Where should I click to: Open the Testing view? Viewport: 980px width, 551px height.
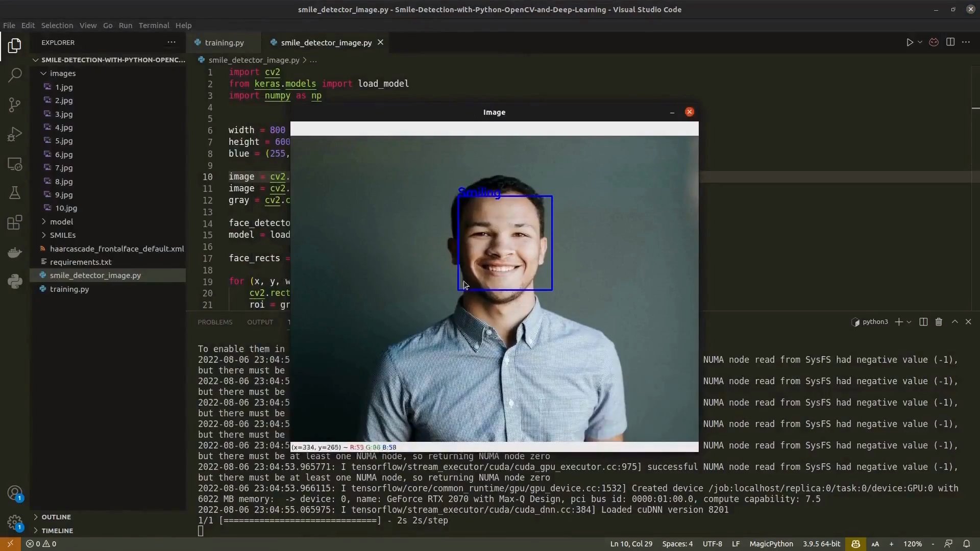[15, 193]
